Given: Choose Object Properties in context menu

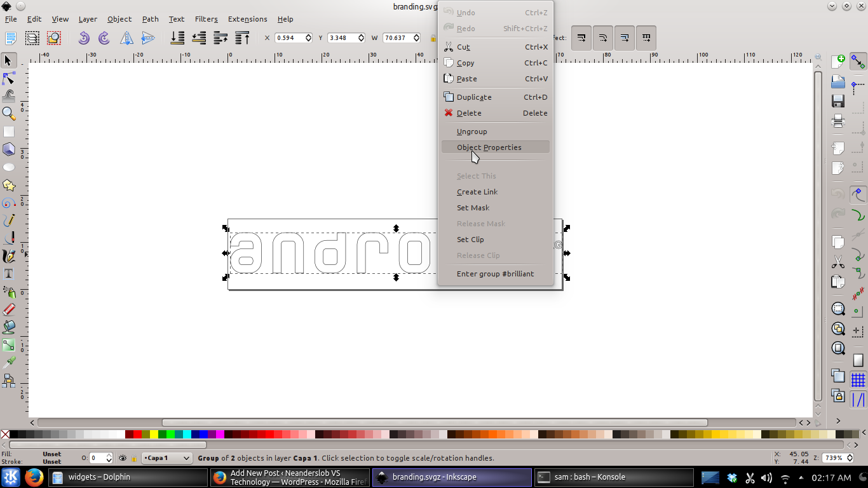Looking at the screenshot, I should point(489,147).
